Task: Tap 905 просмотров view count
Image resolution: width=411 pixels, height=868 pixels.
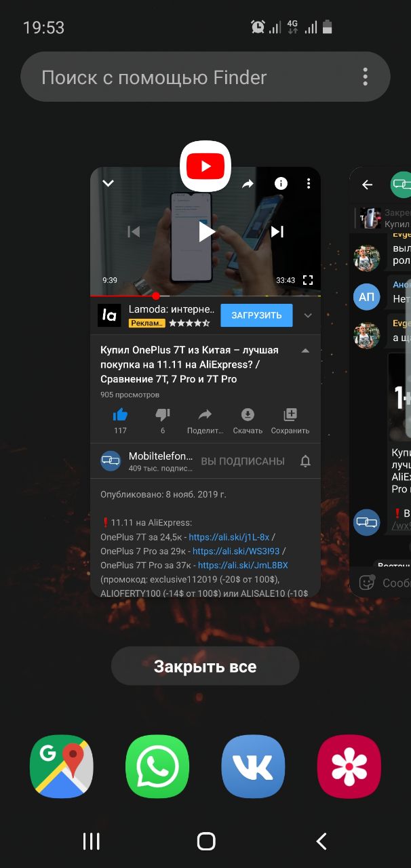Action: tap(130, 395)
